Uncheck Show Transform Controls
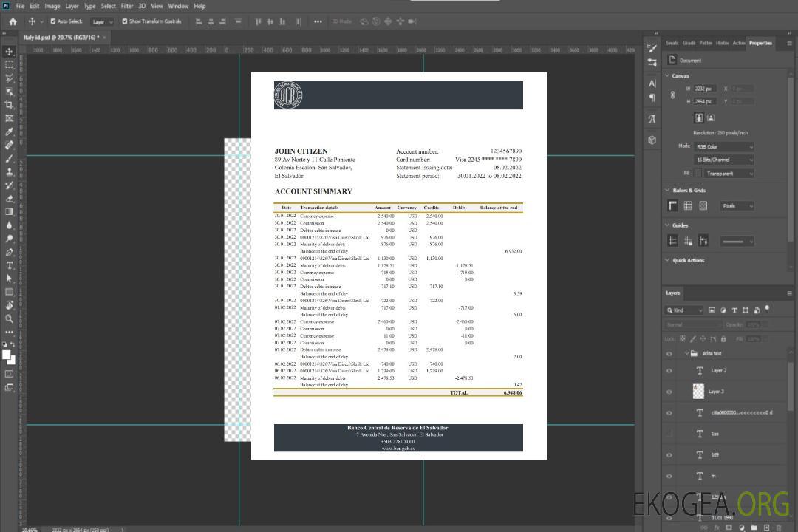This screenshot has height=532, width=798. tap(124, 21)
